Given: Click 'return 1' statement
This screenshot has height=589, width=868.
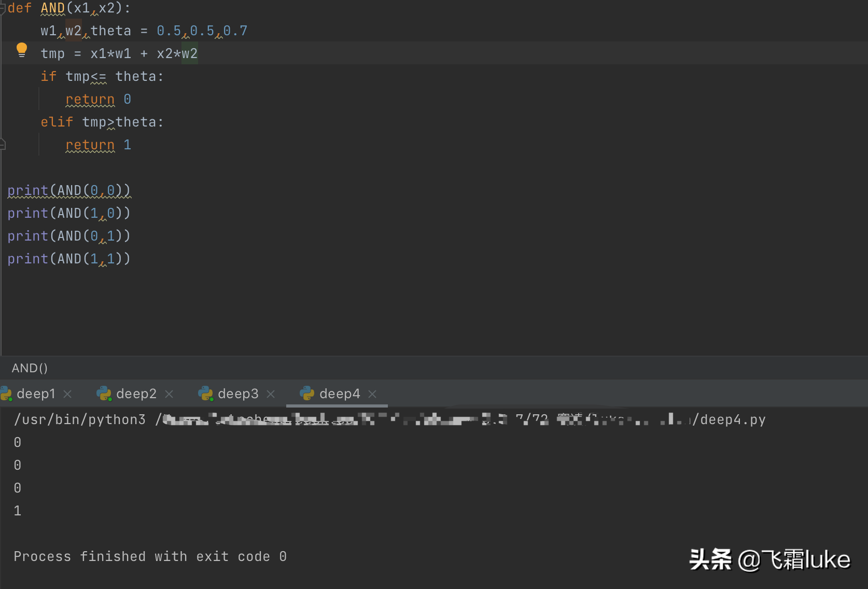Looking at the screenshot, I should [x=99, y=145].
